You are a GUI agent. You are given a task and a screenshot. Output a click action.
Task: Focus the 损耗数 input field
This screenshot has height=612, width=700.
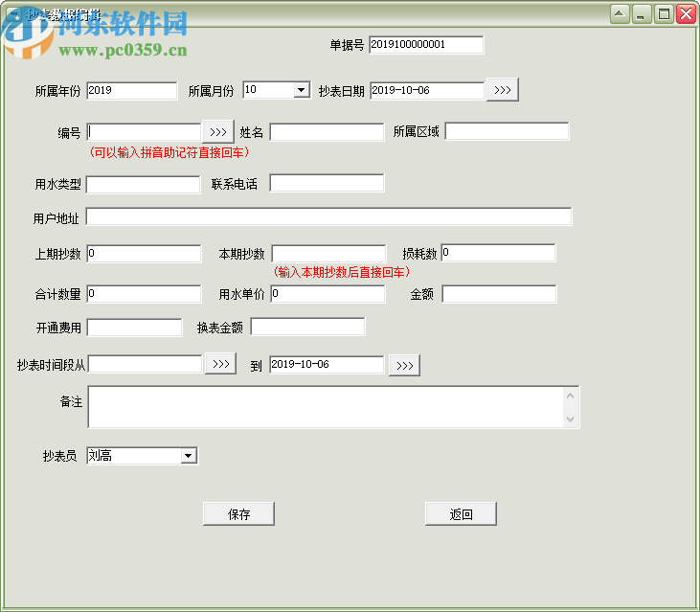498,253
